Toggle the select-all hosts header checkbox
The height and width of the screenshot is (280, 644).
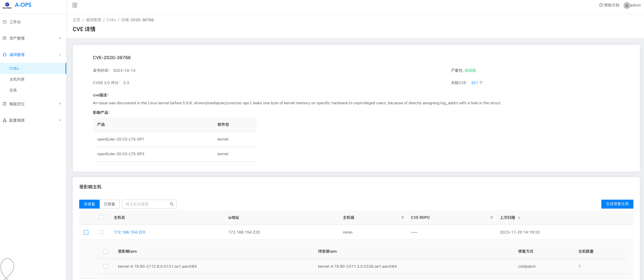click(x=101, y=217)
